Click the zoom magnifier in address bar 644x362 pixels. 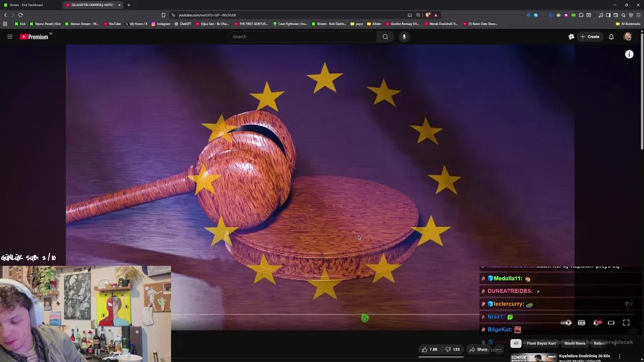418,15
